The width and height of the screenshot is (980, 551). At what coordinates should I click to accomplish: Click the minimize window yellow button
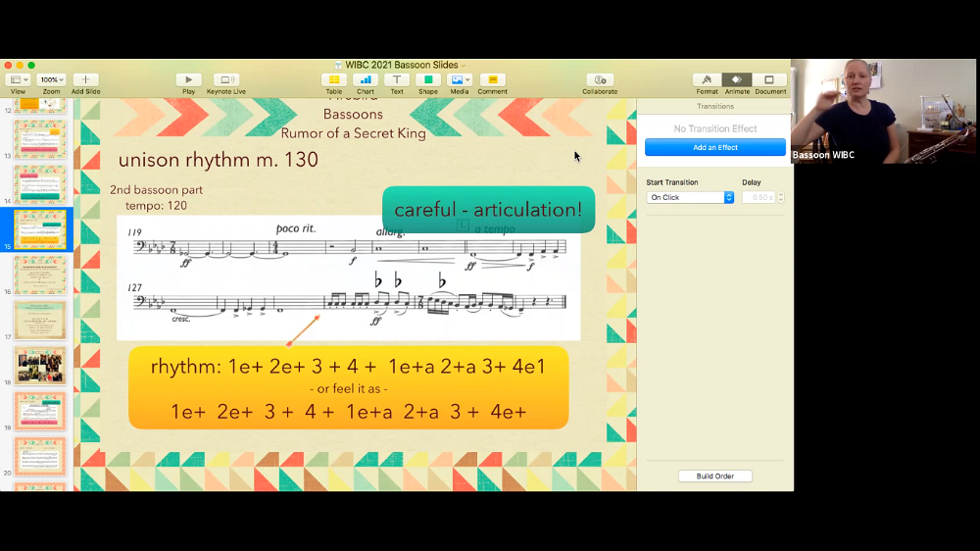point(20,65)
